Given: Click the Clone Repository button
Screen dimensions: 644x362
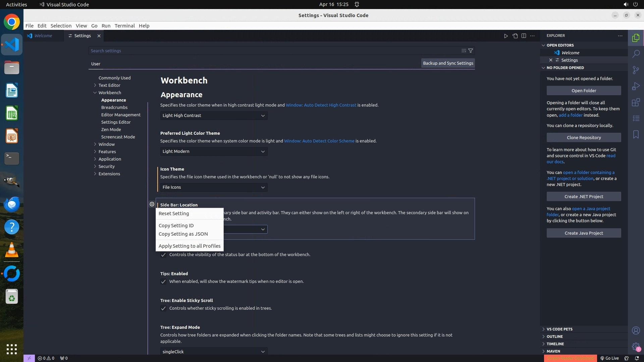Looking at the screenshot, I should [584, 137].
